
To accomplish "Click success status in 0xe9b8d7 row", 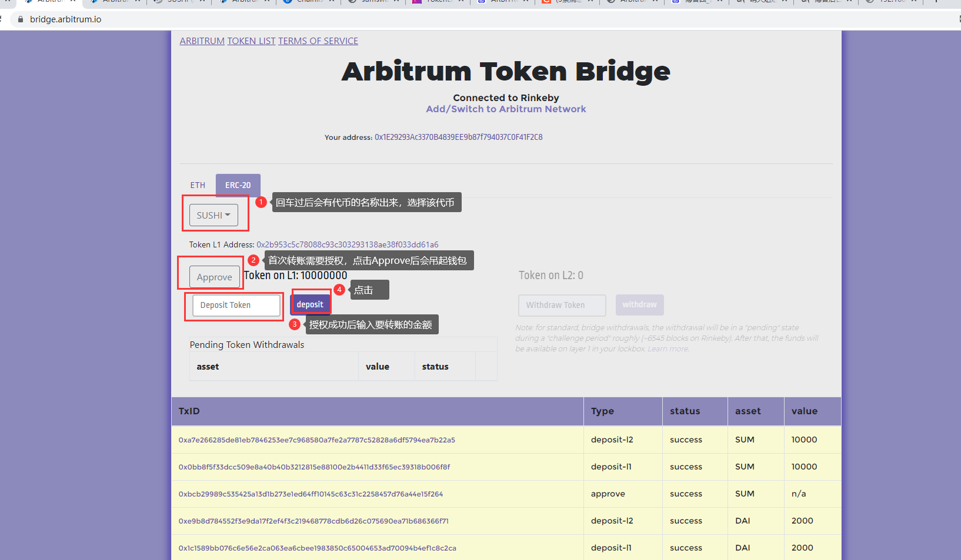I will (686, 521).
